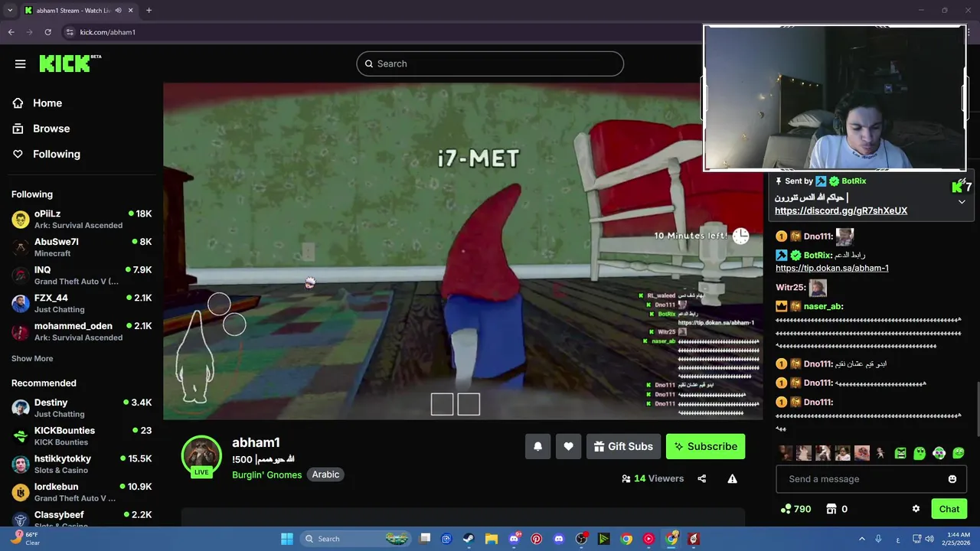Open File Explorer from taskbar
This screenshot has width=980, height=551.
491,539
